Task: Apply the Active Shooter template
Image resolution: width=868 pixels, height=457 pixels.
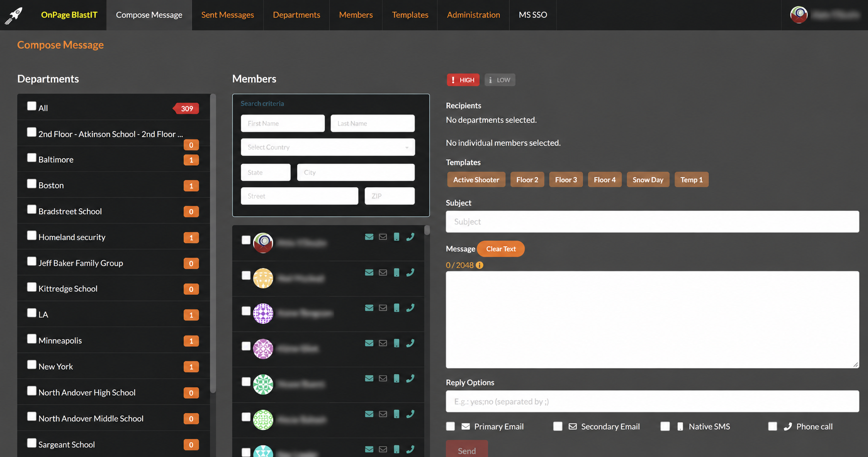Action: 476,180
